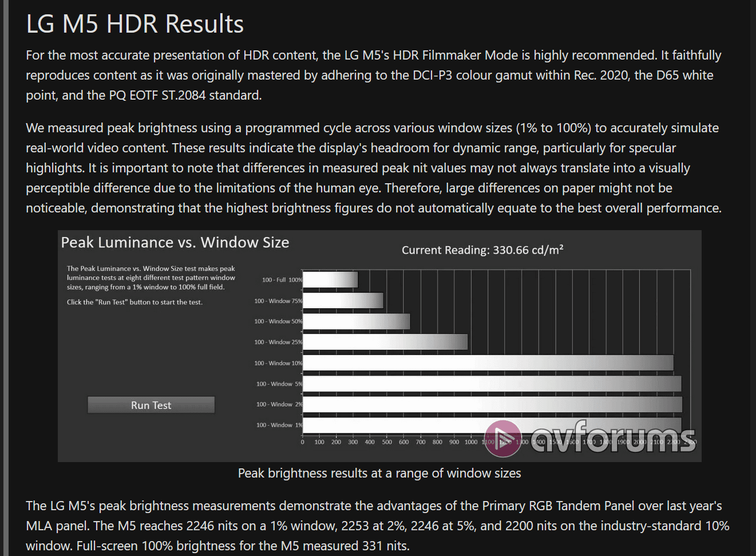
Task: Click the "100 - Full 100%" bar
Action: point(330,279)
